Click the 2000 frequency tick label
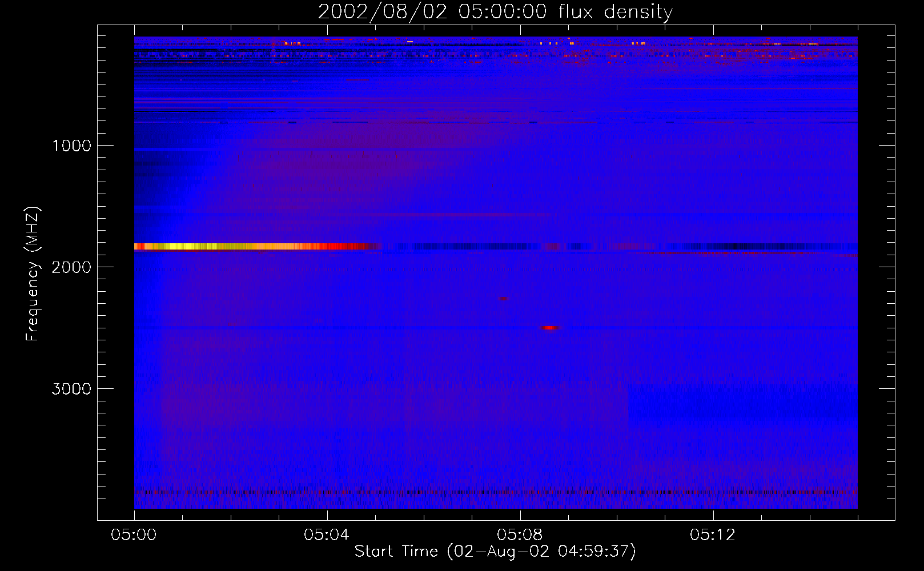 coord(71,267)
